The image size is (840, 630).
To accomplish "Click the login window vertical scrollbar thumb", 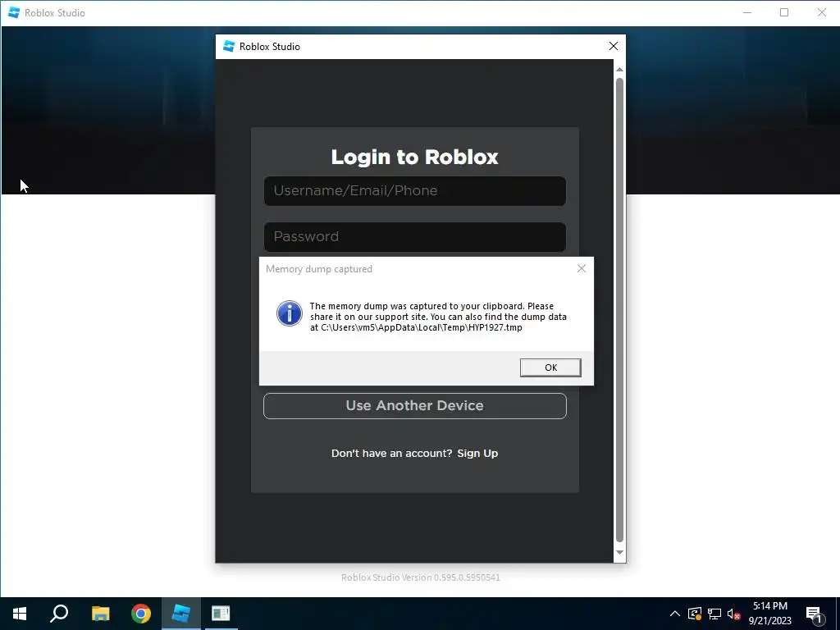I will coord(619,310).
